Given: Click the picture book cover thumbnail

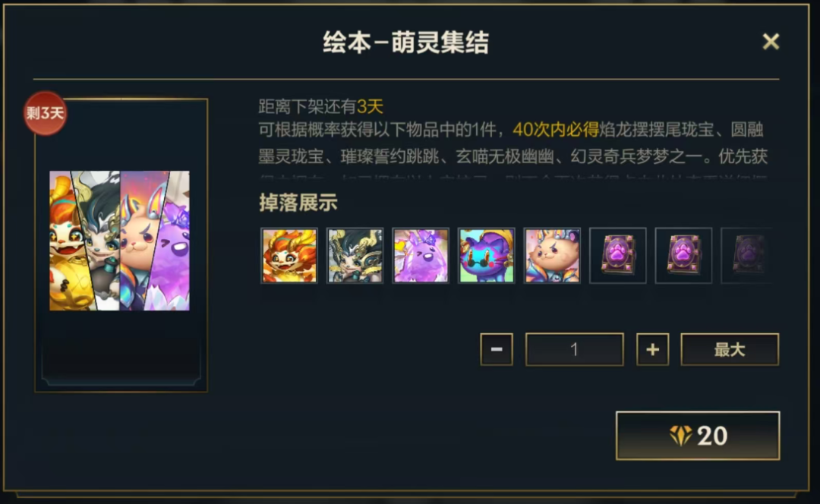Looking at the screenshot, I should (x=120, y=241).
